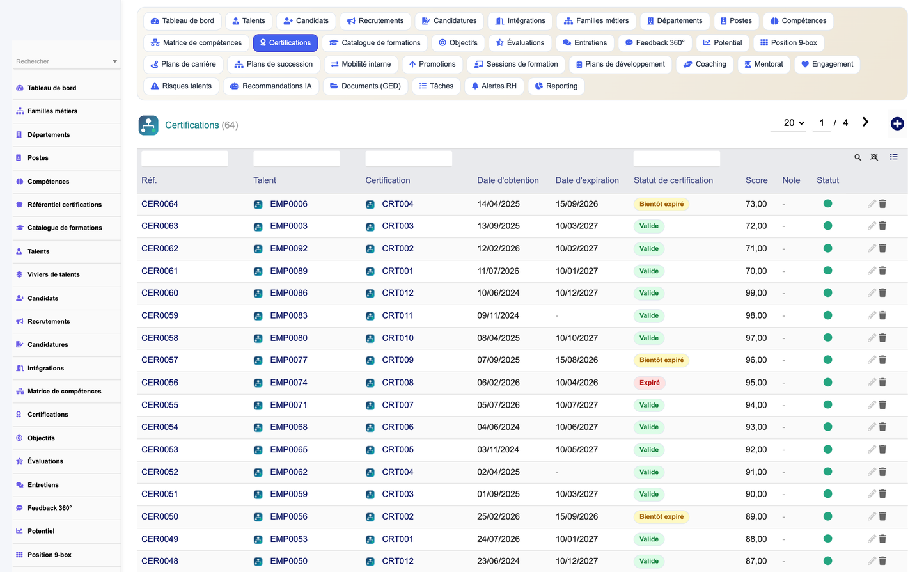
Task: Open the Statut de certification filter field
Action: coord(677,159)
